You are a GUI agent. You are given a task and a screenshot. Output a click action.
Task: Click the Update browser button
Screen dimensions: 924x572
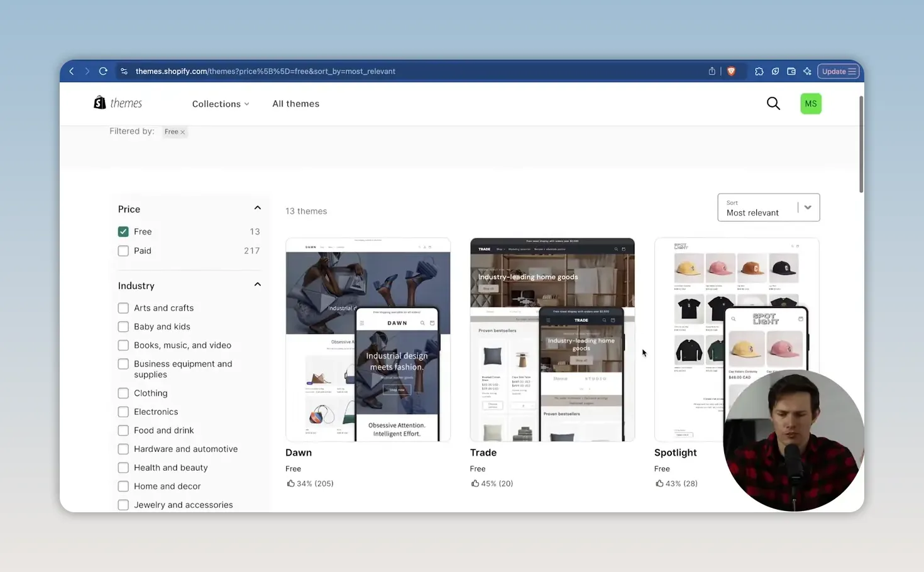tap(839, 71)
